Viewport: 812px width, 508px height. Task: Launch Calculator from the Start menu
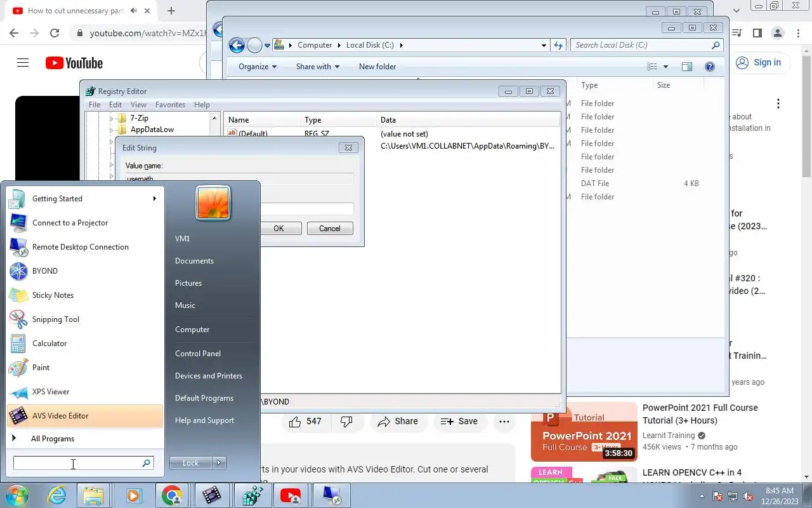point(85,344)
